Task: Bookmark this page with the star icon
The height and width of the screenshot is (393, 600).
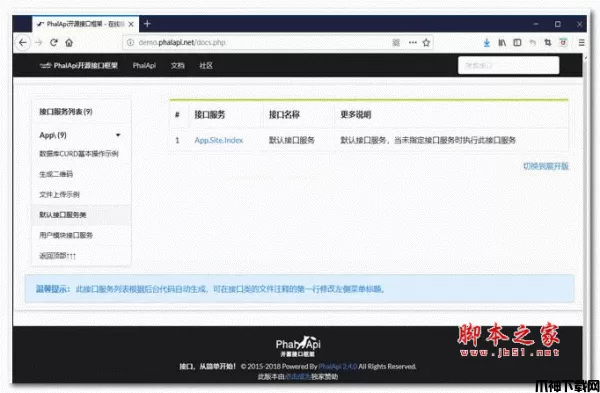Action: [x=426, y=42]
